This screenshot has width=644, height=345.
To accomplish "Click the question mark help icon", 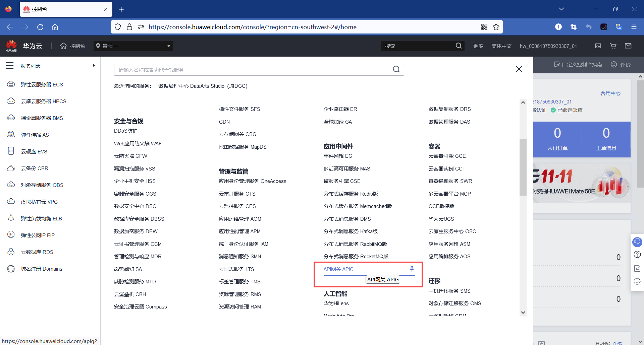I will (x=637, y=255).
